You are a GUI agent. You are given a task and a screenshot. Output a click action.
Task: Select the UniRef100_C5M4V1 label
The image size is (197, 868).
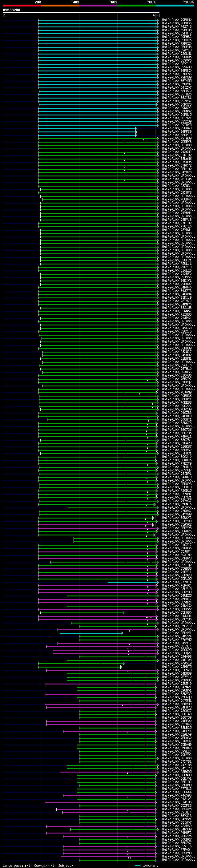tap(177, 633)
